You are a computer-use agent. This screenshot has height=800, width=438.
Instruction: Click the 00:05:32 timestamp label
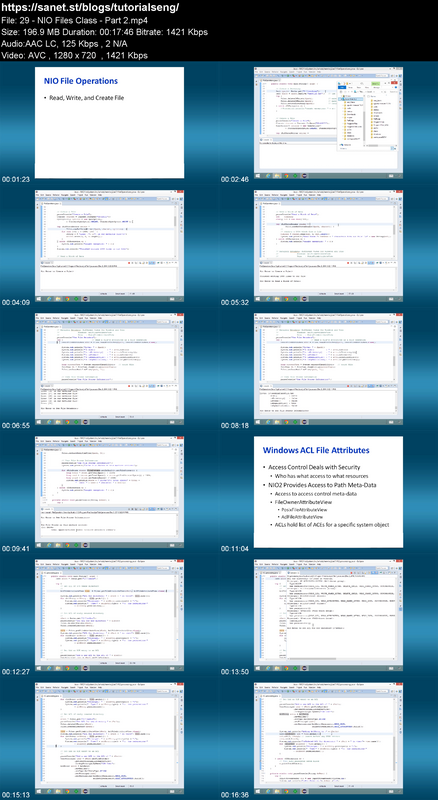[x=235, y=303]
